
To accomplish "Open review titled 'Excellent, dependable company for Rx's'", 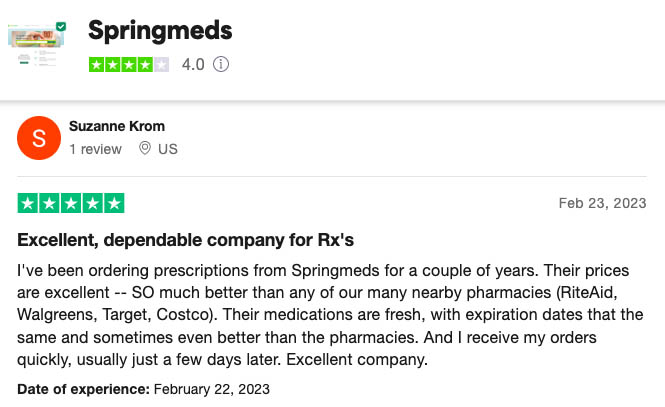I will [185, 240].
